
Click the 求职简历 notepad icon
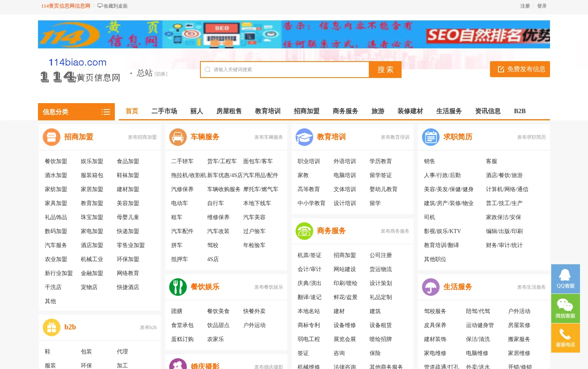(430, 137)
